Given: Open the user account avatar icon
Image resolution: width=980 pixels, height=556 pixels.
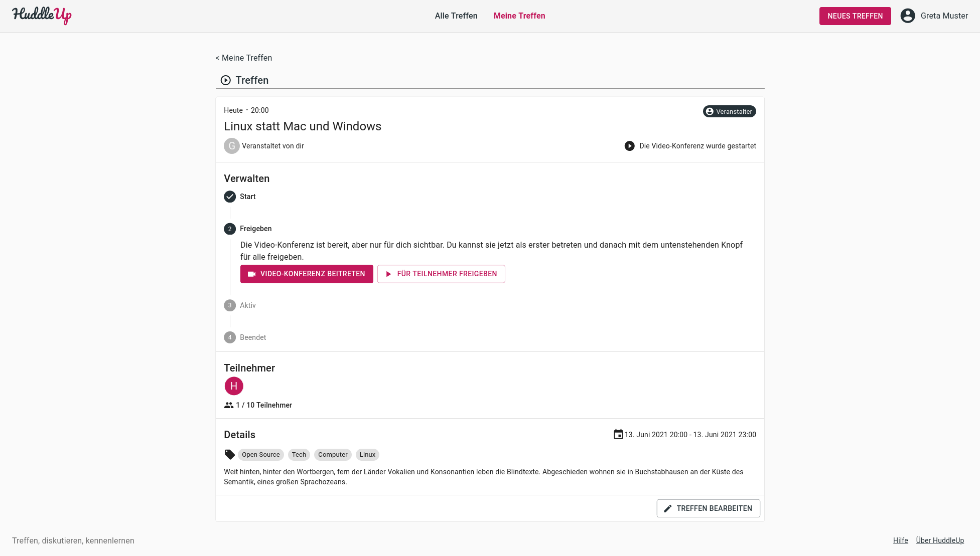Looking at the screenshot, I should (907, 16).
